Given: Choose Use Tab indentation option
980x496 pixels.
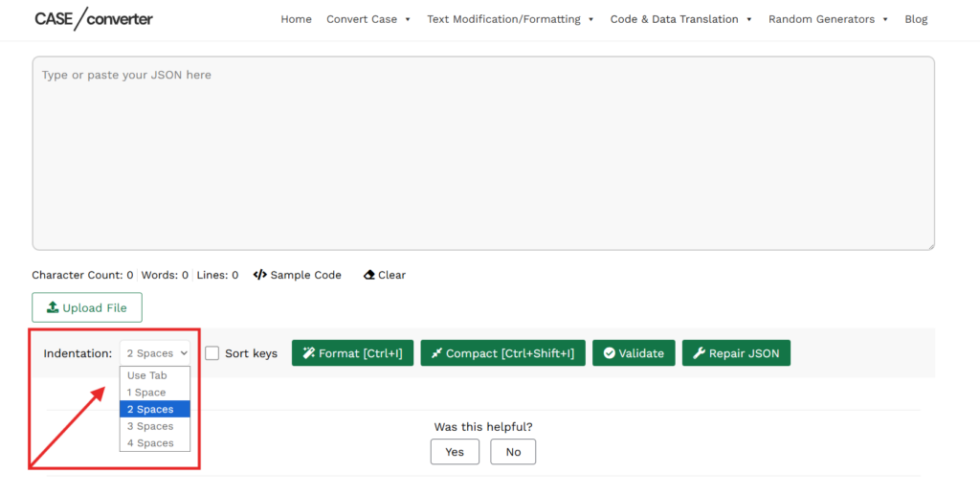Looking at the screenshot, I should point(155,375).
